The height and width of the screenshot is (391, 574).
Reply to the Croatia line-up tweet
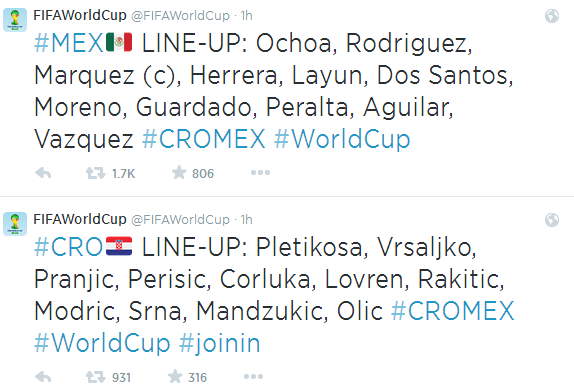(43, 377)
